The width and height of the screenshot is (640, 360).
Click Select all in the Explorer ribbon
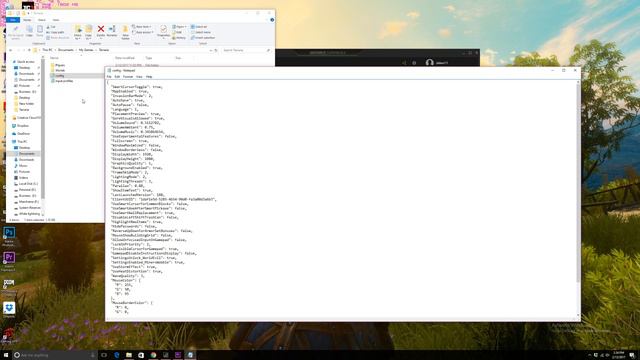tap(199, 27)
